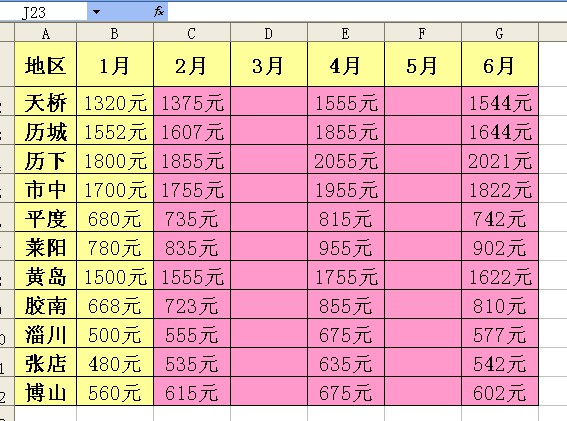567x421 pixels.
Task: Click the 835元 cell
Action: coord(192,246)
